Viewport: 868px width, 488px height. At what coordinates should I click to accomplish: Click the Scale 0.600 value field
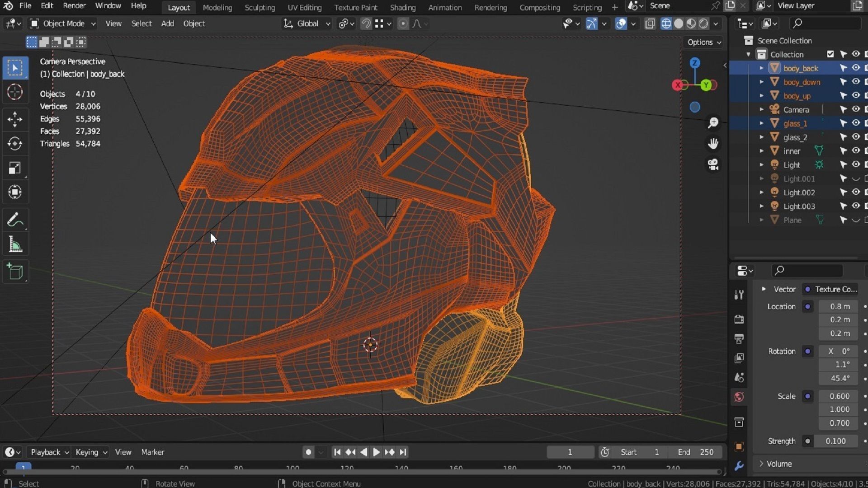click(838, 396)
